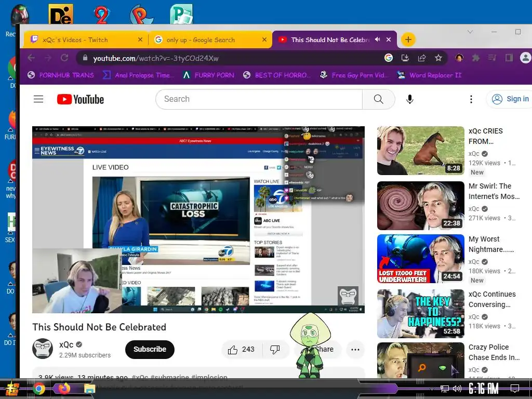The width and height of the screenshot is (532, 399).
Task: Open Chrome from the taskbar
Action: [x=39, y=389]
